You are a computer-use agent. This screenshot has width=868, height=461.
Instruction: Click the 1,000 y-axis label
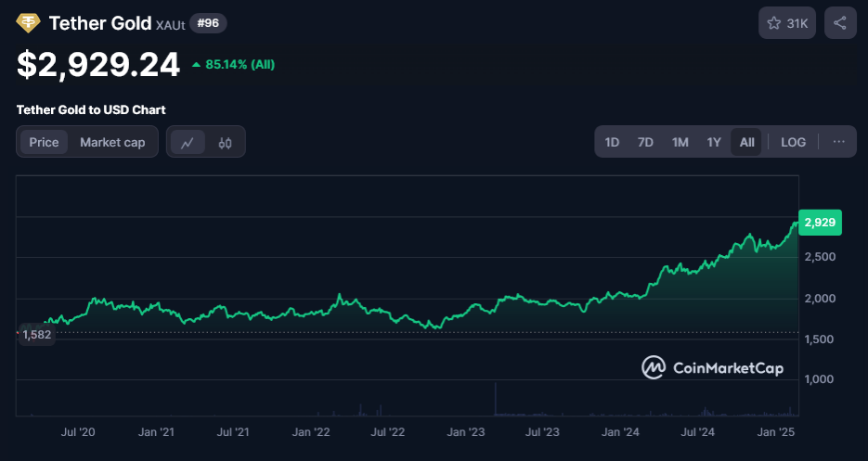[820, 379]
